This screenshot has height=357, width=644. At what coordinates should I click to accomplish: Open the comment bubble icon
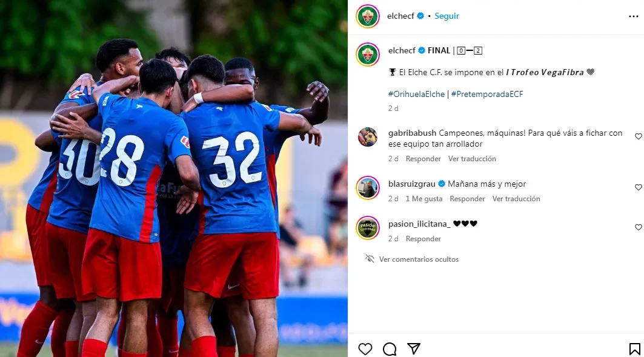click(x=390, y=349)
